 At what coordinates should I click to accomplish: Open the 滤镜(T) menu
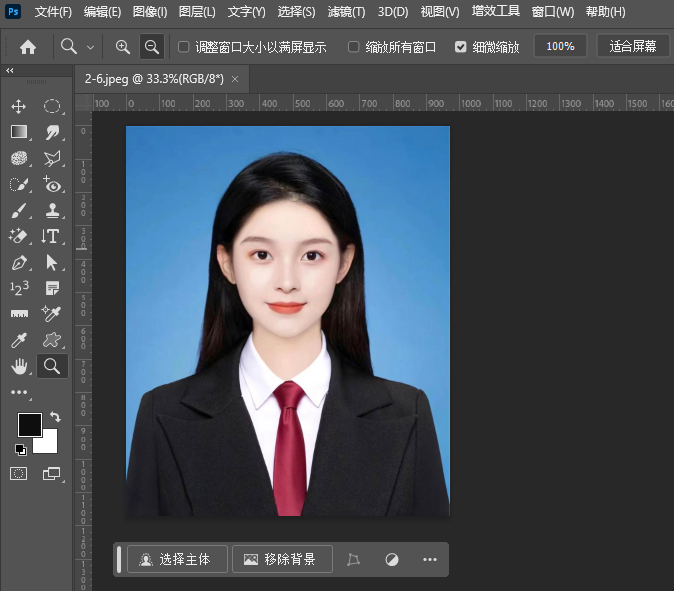[346, 12]
